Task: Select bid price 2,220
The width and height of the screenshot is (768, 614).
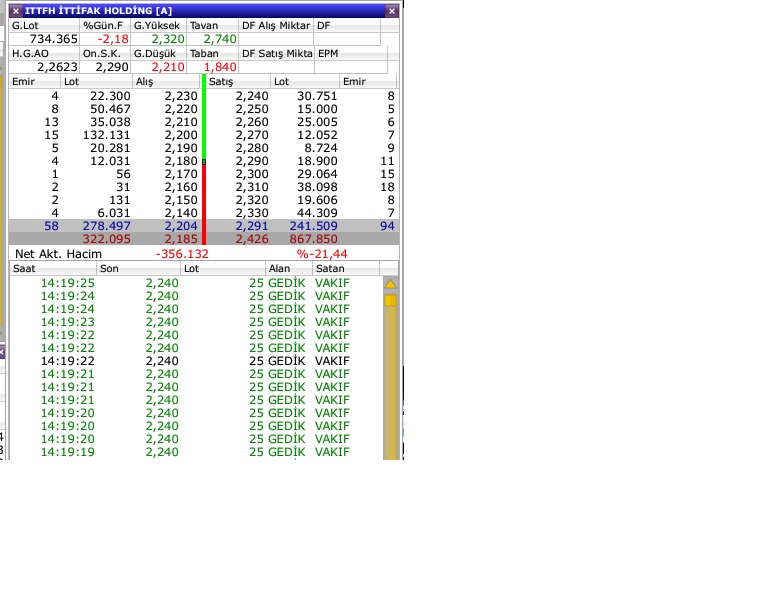Action: 181,109
